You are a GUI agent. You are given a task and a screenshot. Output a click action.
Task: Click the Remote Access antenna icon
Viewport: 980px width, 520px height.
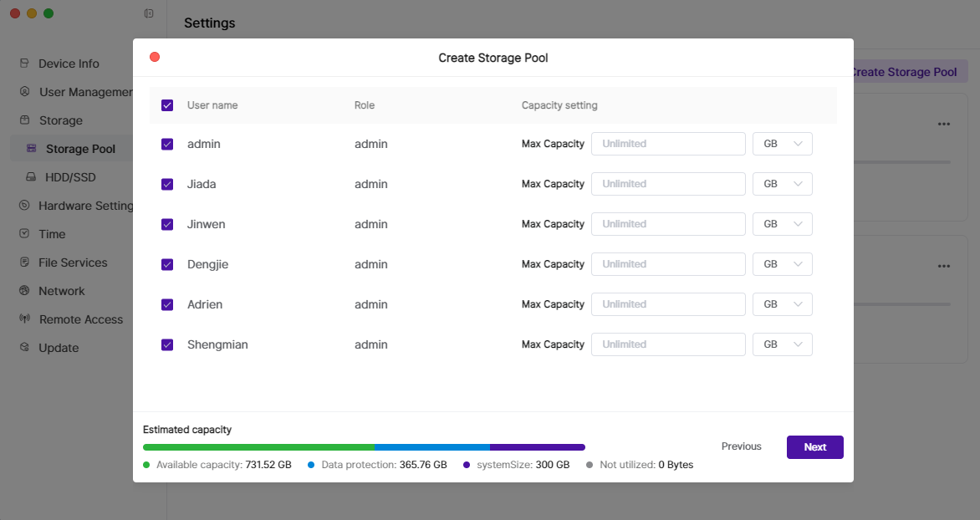24,319
